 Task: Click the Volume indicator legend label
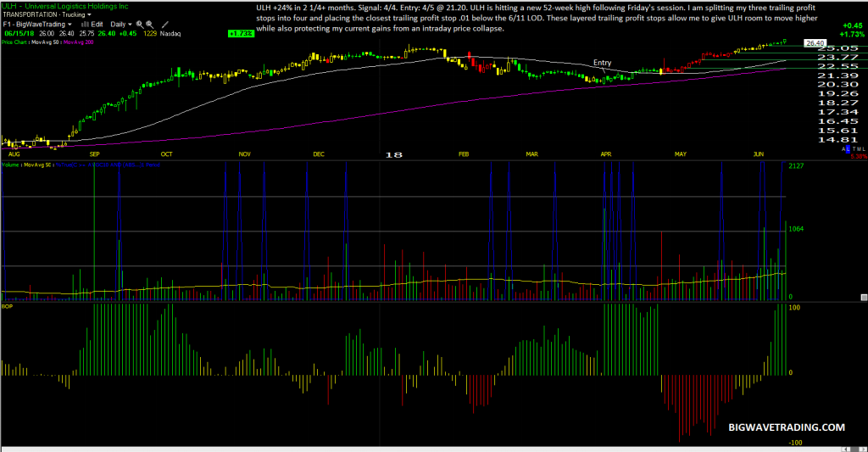(x=10, y=165)
